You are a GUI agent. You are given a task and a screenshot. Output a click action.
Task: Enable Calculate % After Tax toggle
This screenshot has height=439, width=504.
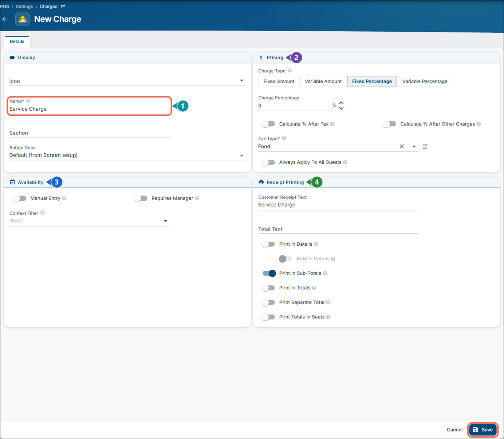tap(268, 124)
